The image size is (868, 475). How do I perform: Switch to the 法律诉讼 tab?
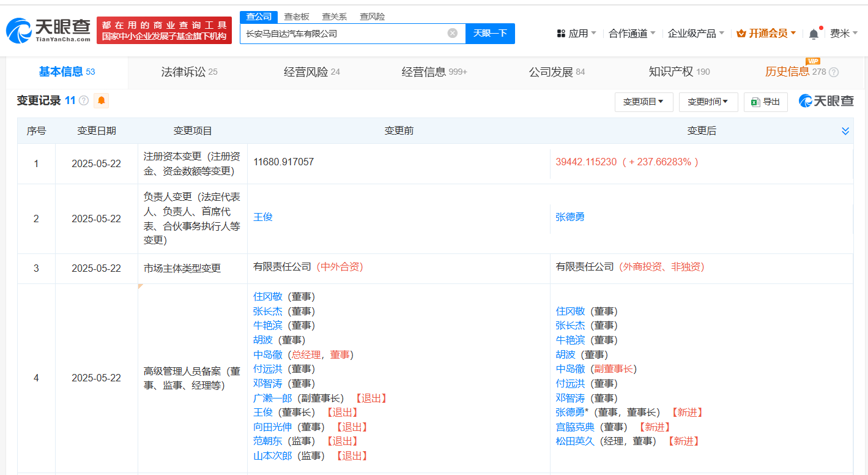(189, 72)
